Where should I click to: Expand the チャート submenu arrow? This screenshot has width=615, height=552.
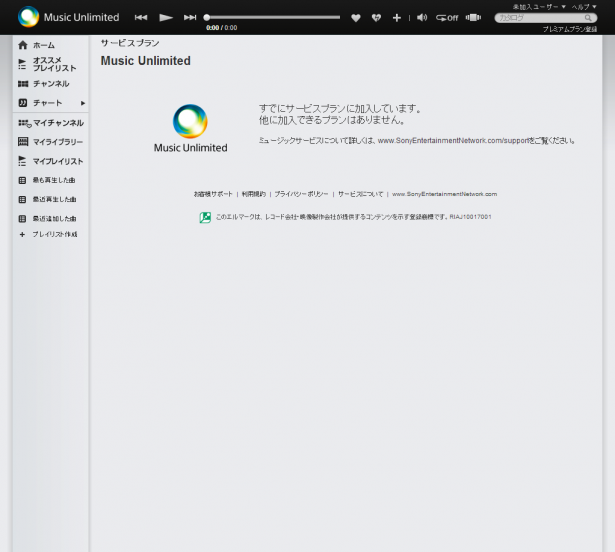click(x=83, y=103)
